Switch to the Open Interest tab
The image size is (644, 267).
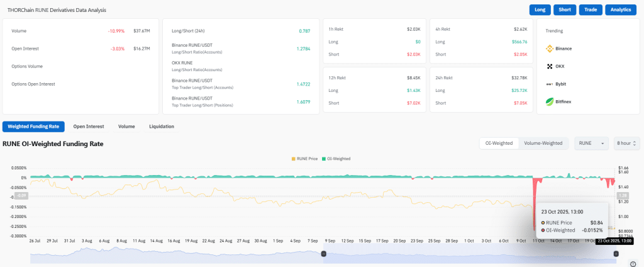click(x=88, y=127)
